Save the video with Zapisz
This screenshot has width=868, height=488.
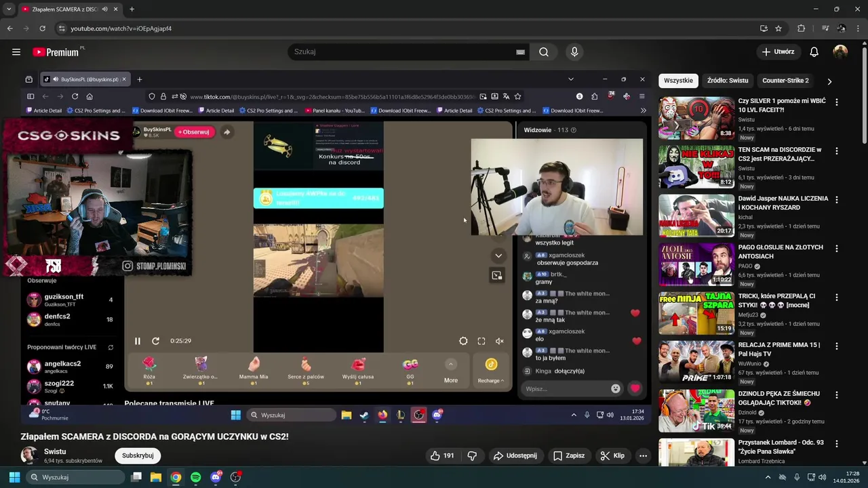(x=568, y=455)
